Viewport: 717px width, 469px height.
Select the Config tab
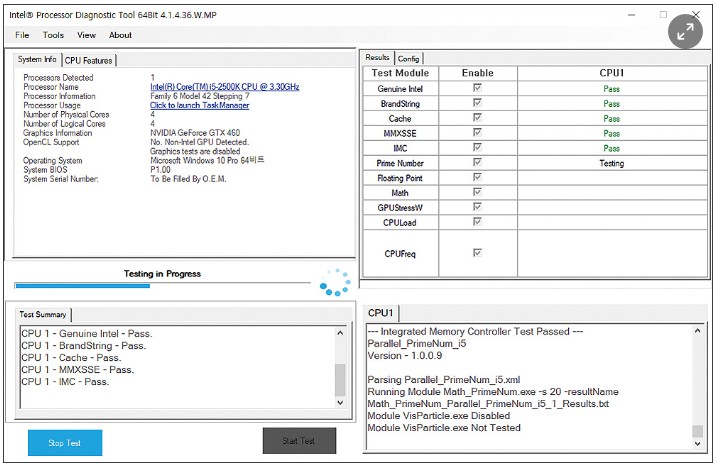pyautogui.click(x=408, y=59)
